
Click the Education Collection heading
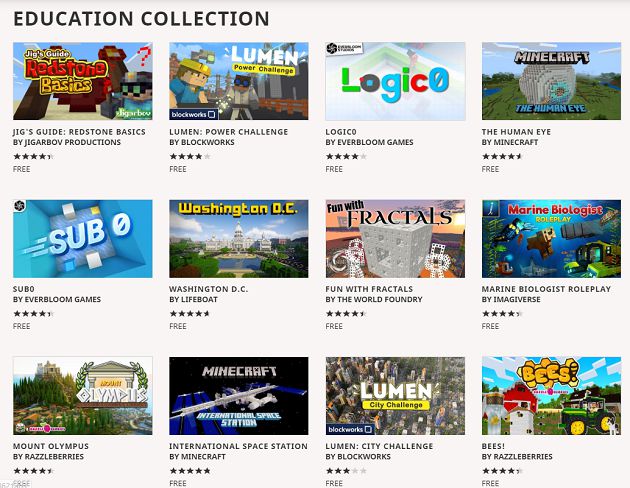141,19
